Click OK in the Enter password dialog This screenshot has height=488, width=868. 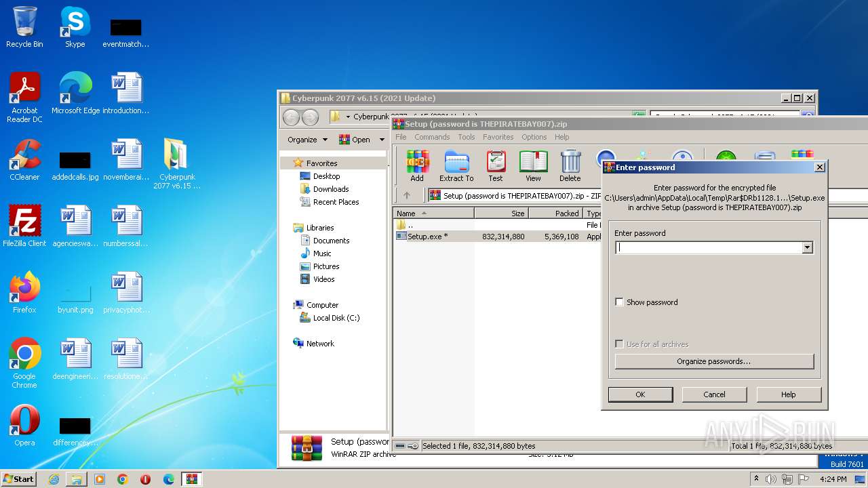click(x=640, y=394)
